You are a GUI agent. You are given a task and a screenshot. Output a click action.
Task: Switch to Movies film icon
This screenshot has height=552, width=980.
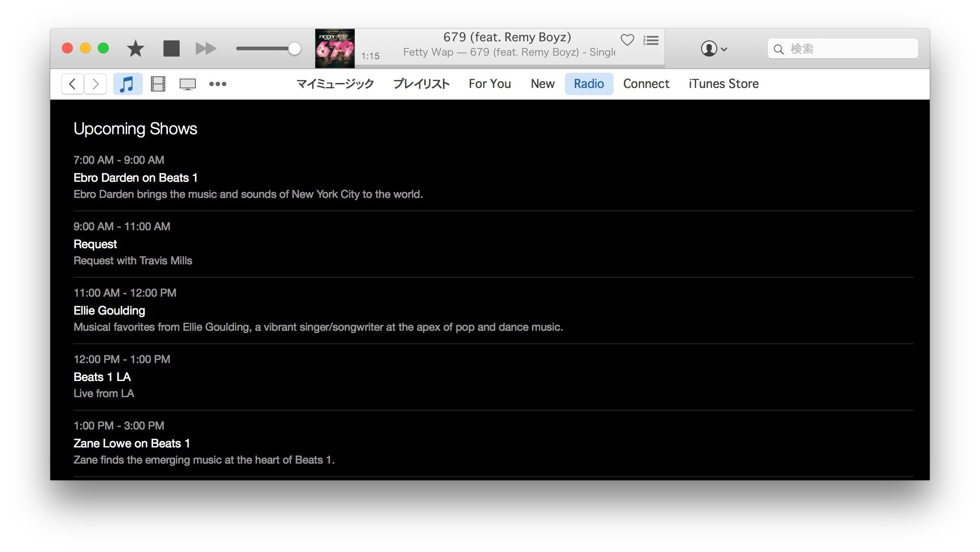(158, 84)
